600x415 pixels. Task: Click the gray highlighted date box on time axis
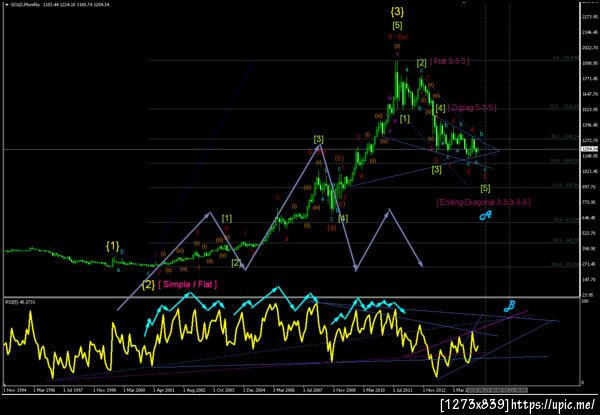(498, 390)
